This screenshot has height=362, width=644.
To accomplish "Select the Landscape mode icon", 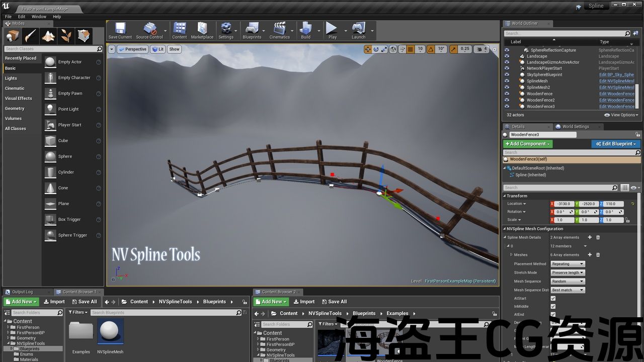I will (48, 36).
